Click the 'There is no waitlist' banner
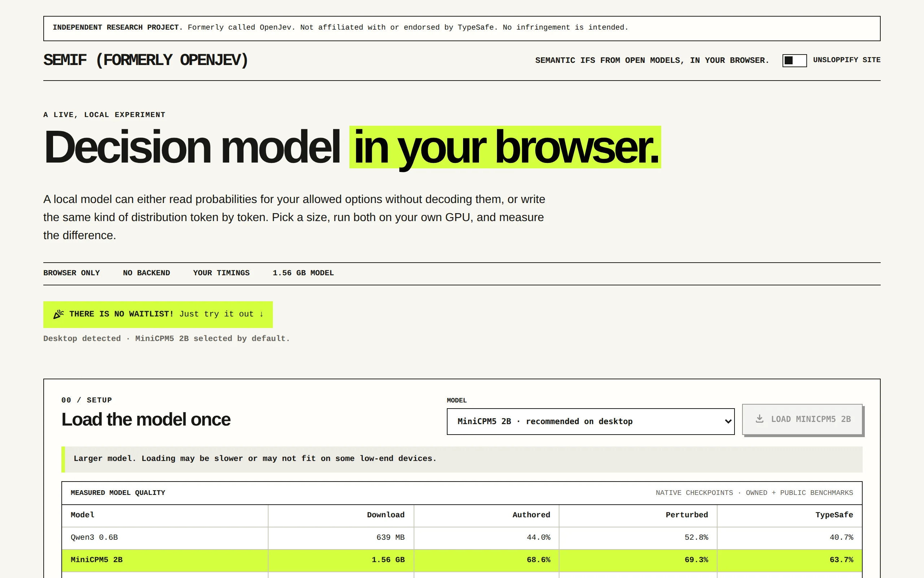Viewport: 924px width, 578px height. (x=158, y=314)
